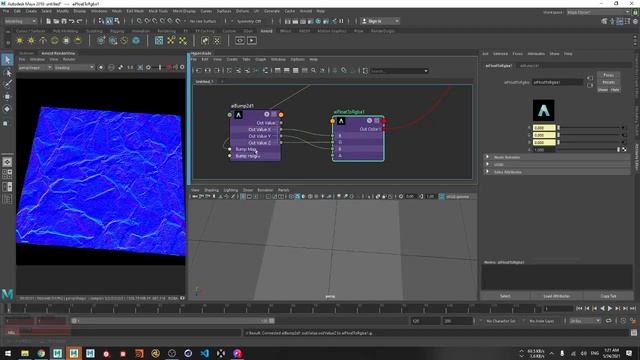
Task: Open Arnold RenderView with the eye shelf icon
Action: click(240, 40)
